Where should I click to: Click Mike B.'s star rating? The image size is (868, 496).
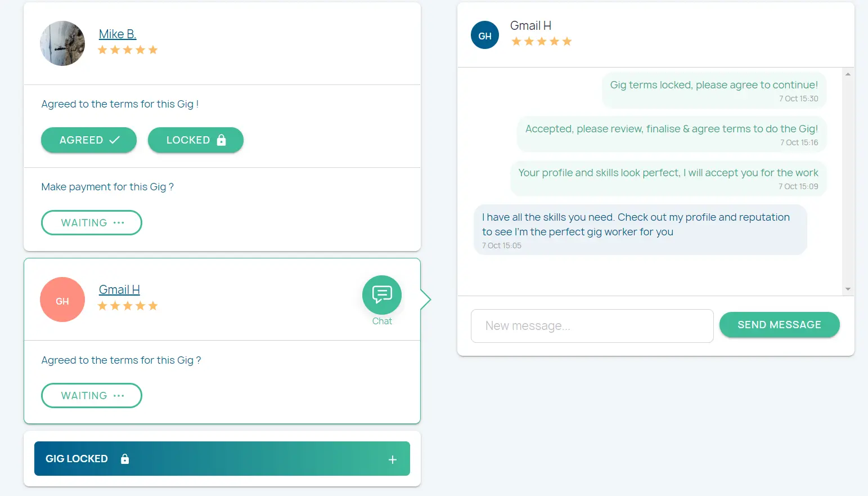click(x=128, y=50)
